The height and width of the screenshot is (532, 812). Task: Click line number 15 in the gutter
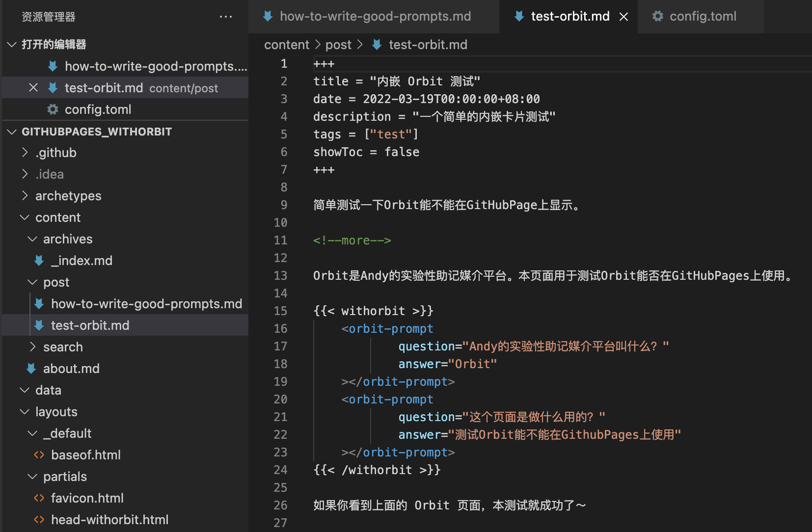pyautogui.click(x=280, y=311)
